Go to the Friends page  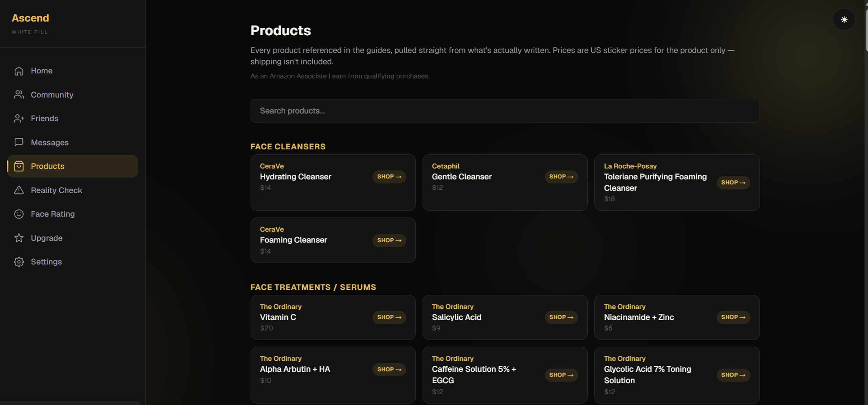[x=73, y=118]
